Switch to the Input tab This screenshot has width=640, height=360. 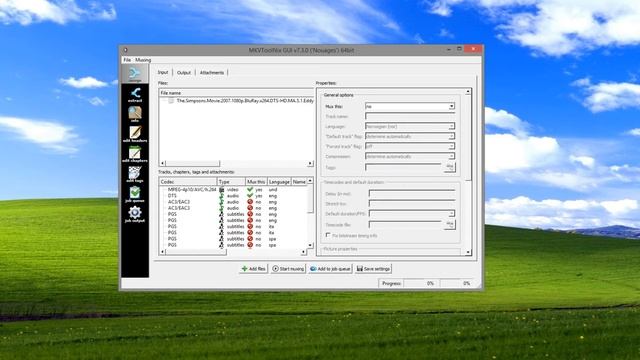163,72
